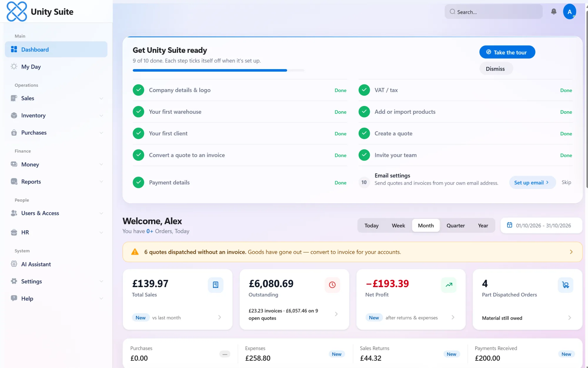588x368 pixels.
Task: Click the Outstanding clock icon
Action: (x=332, y=285)
